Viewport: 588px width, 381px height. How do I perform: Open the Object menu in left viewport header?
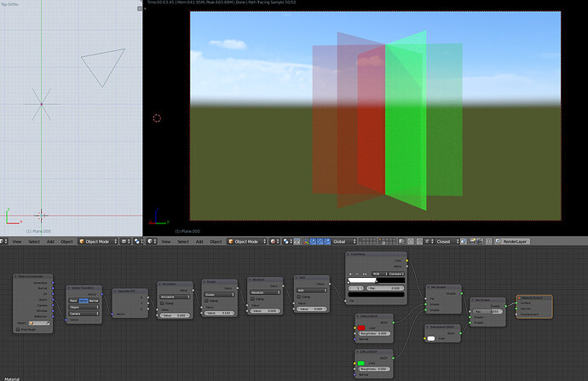click(x=66, y=241)
